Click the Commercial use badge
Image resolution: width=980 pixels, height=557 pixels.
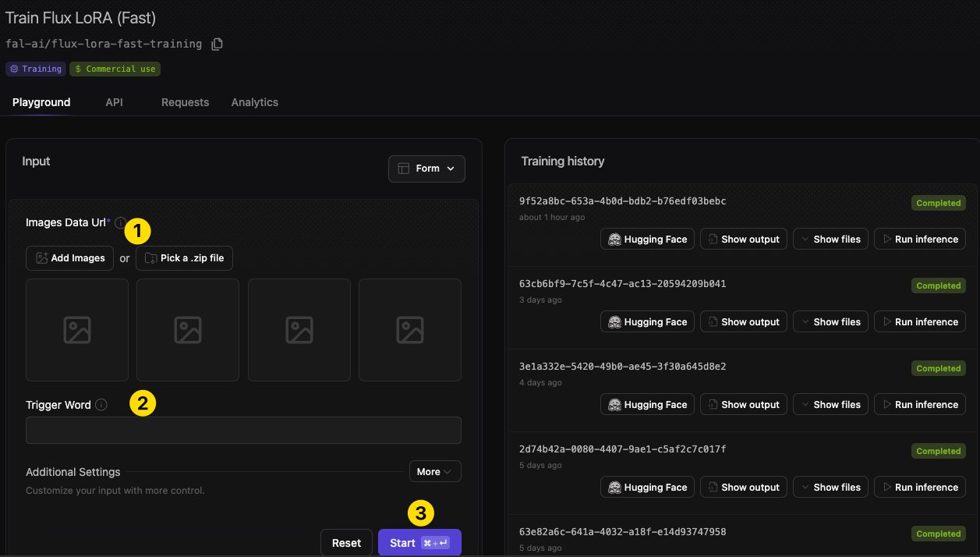115,69
